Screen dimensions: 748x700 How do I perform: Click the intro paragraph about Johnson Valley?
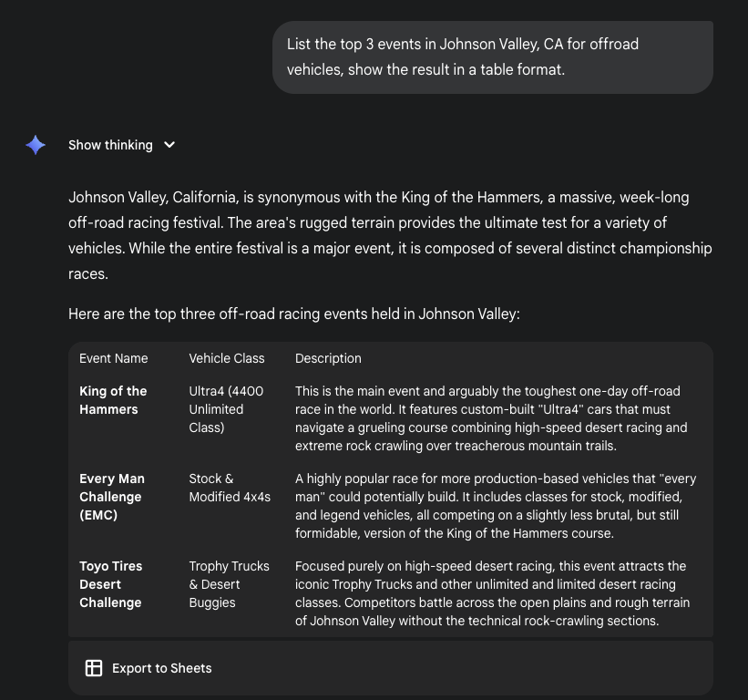pos(390,235)
